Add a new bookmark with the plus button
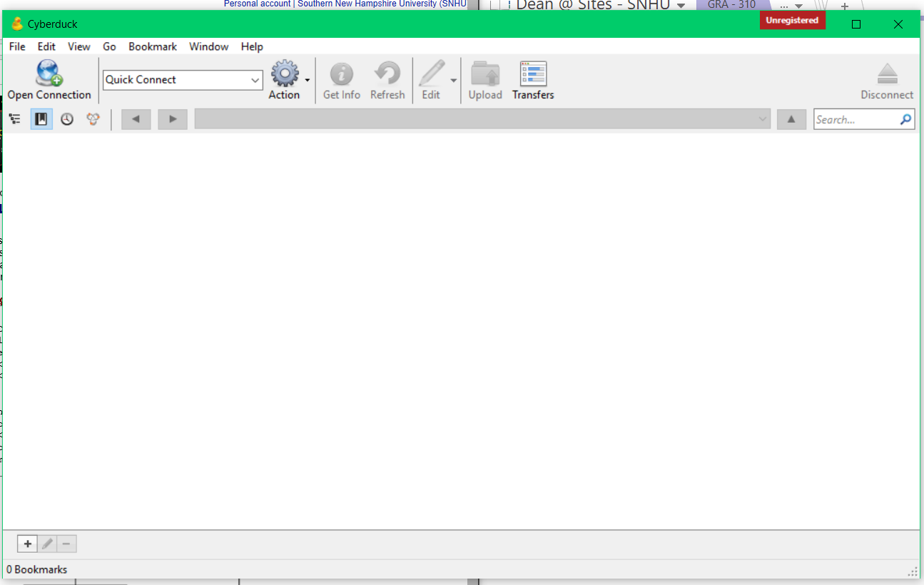This screenshot has width=924, height=585. [27, 544]
